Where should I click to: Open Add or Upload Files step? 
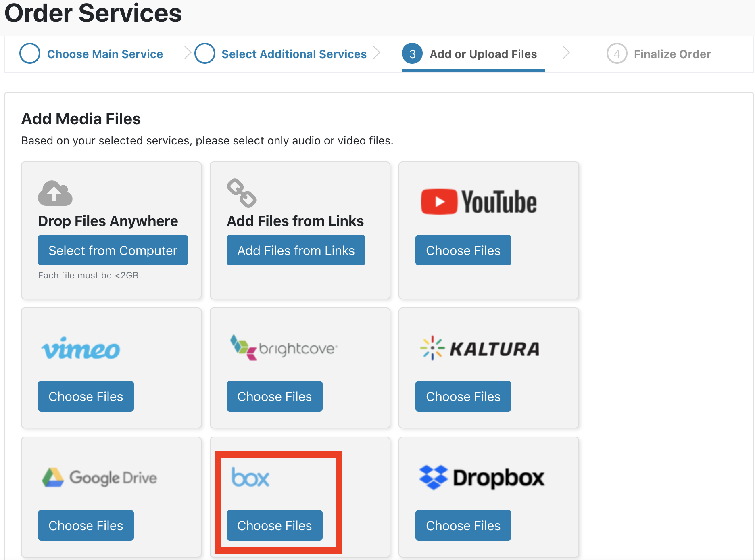[483, 54]
